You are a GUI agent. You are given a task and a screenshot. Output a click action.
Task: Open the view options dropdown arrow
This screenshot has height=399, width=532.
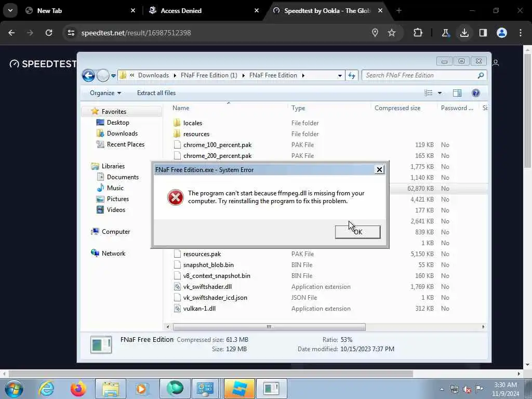pos(440,93)
